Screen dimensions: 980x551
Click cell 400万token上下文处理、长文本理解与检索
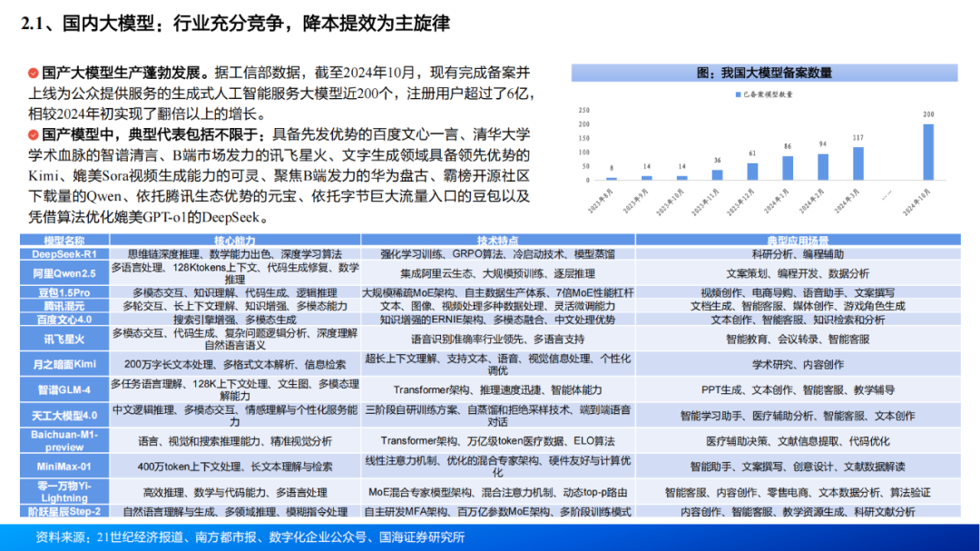coord(235,466)
